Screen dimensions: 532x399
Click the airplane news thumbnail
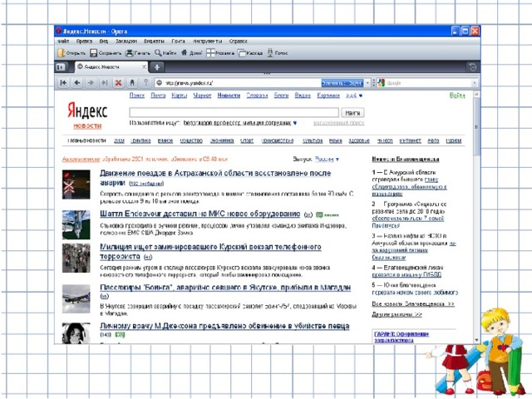(x=76, y=298)
